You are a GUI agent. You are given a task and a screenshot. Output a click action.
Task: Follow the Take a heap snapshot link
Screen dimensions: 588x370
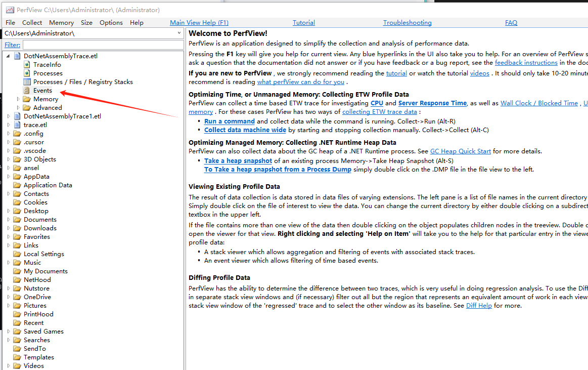(x=238, y=160)
